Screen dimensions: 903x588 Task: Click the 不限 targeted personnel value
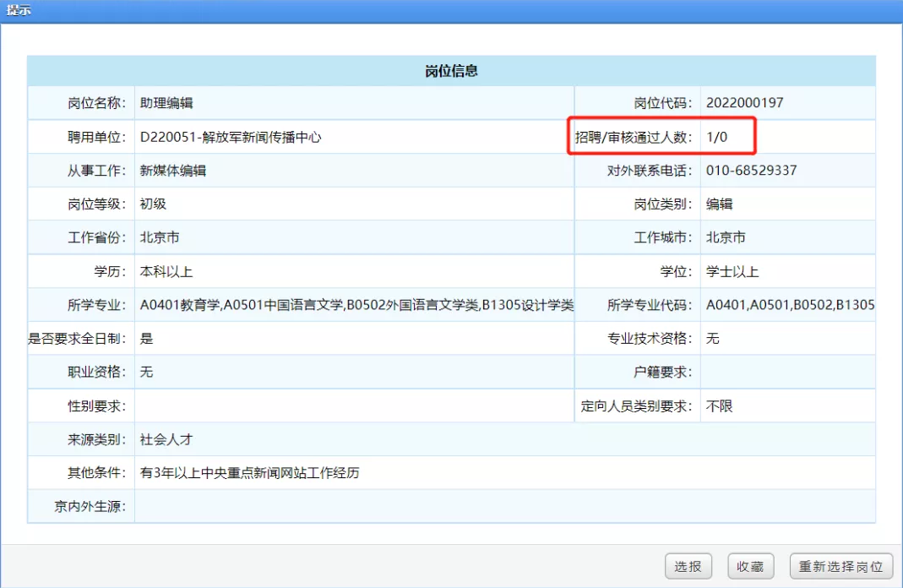[719, 406]
